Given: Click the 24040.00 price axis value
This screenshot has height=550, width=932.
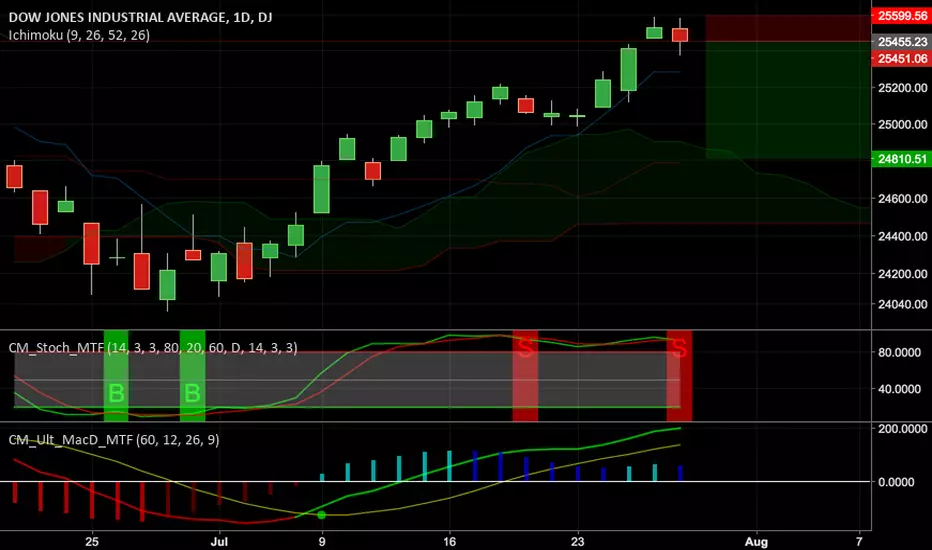Looking at the screenshot, I should (902, 304).
